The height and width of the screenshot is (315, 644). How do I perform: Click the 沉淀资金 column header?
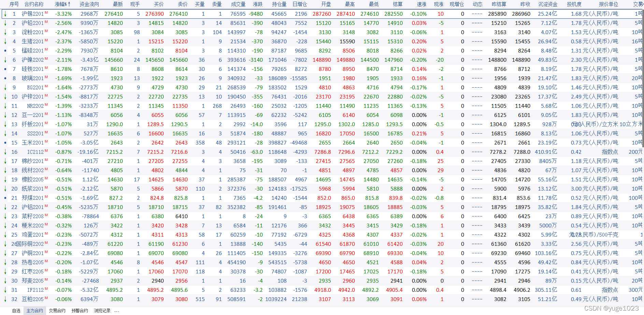[548, 4]
